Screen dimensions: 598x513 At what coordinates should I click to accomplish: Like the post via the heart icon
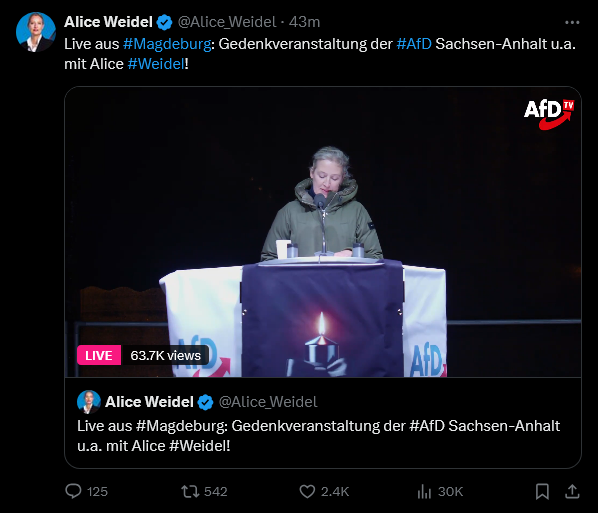pos(307,491)
